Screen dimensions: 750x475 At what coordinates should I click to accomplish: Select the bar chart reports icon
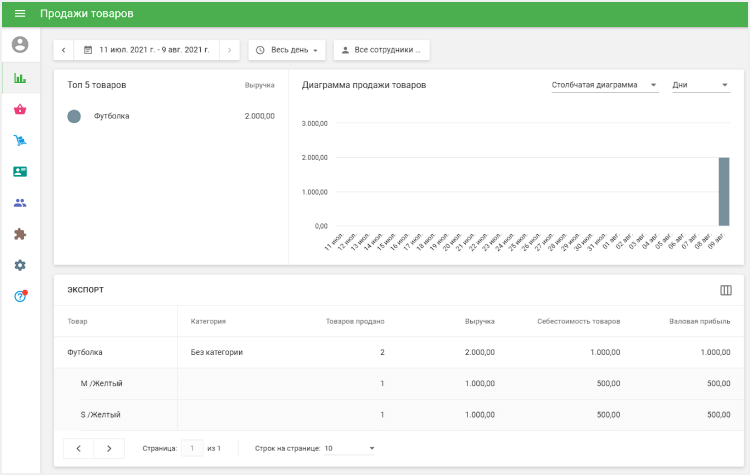click(x=20, y=78)
